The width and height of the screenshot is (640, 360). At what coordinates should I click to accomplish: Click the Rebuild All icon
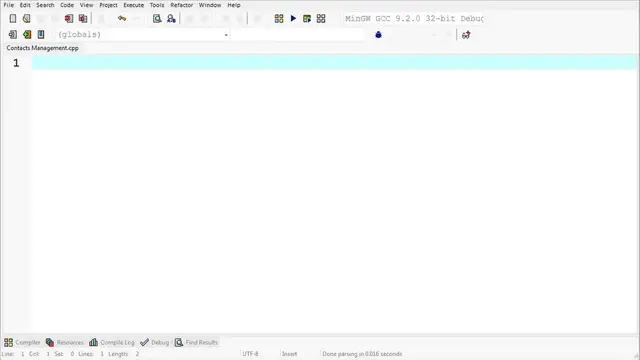point(321,18)
